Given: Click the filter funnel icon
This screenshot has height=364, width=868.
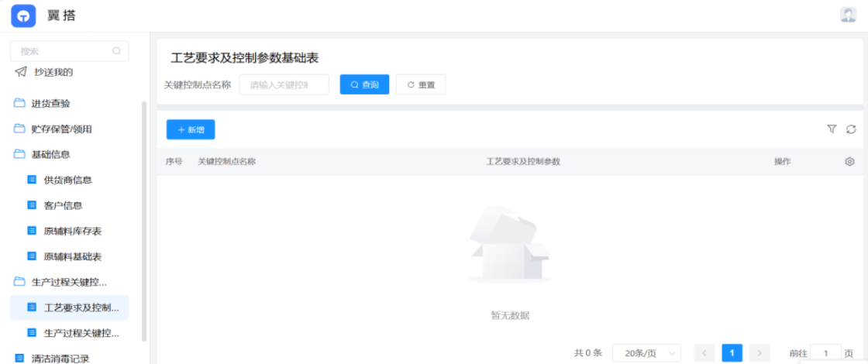Looking at the screenshot, I should pyautogui.click(x=832, y=129).
